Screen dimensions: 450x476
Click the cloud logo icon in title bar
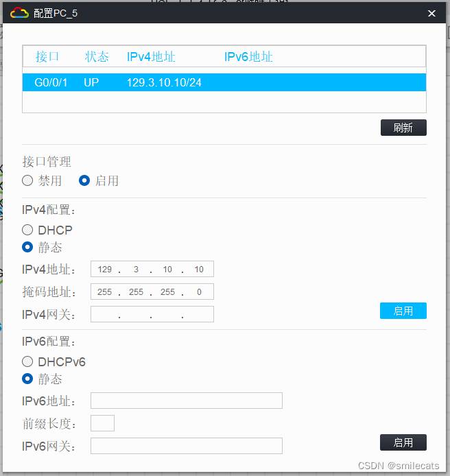(x=19, y=13)
